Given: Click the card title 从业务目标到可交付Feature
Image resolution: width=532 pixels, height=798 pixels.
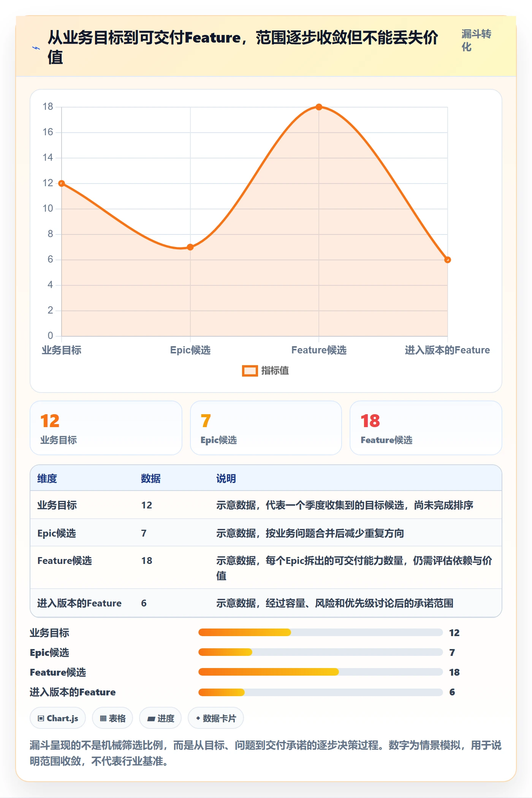Looking at the screenshot, I should [x=243, y=47].
